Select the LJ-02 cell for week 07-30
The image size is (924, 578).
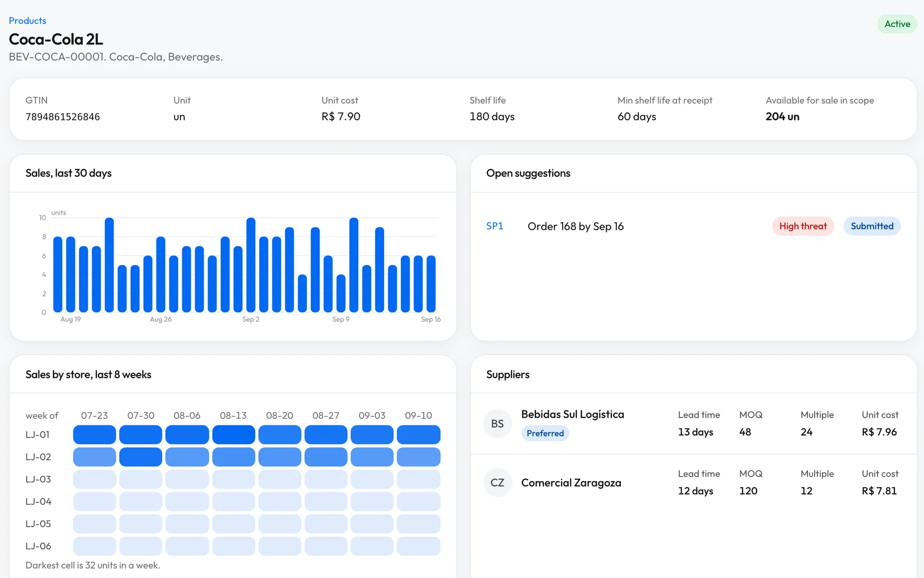coord(141,457)
